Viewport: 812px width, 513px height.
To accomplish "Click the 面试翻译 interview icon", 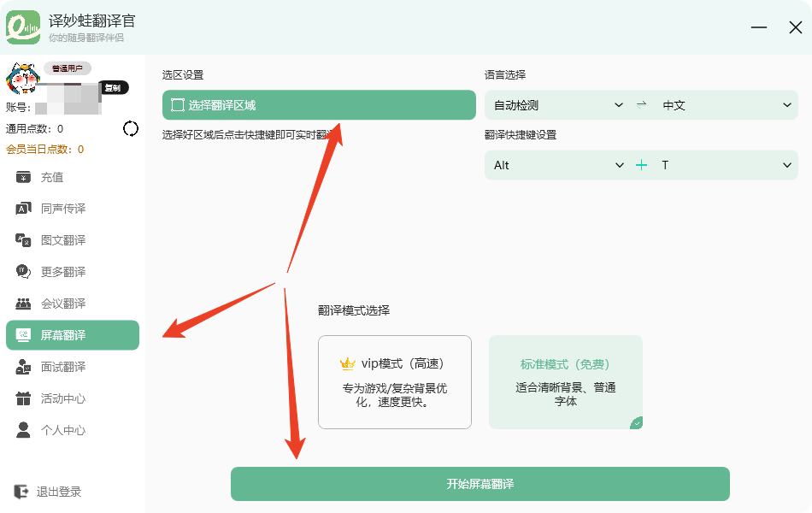I will (24, 367).
